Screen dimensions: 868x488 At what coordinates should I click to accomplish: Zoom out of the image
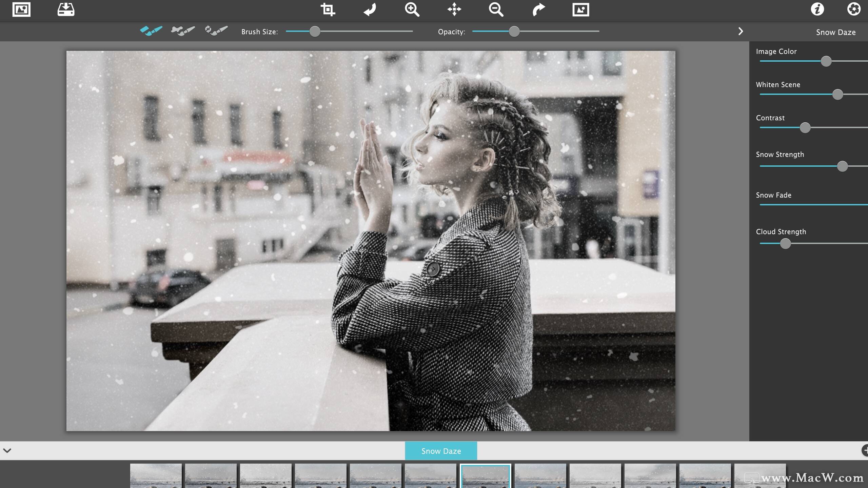click(496, 9)
